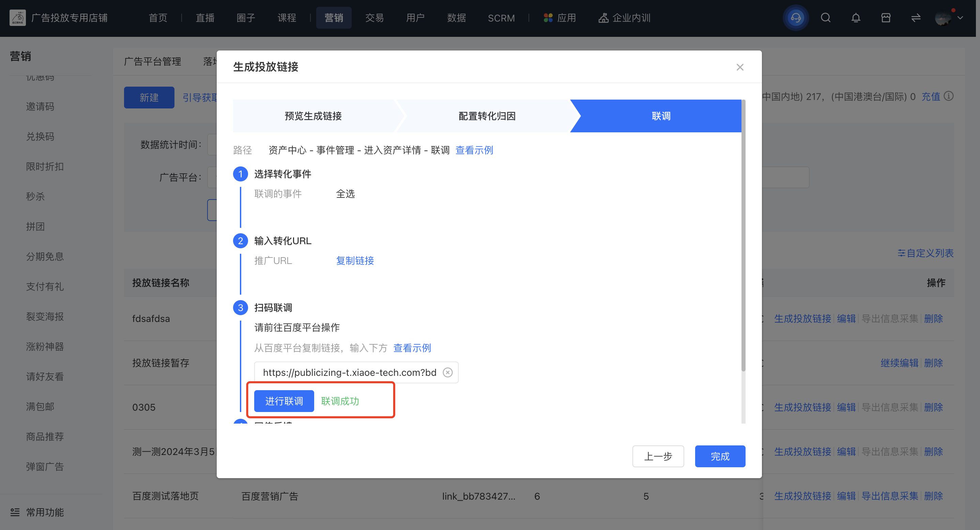
Task: Go to step 预览生成链接
Action: coord(313,116)
